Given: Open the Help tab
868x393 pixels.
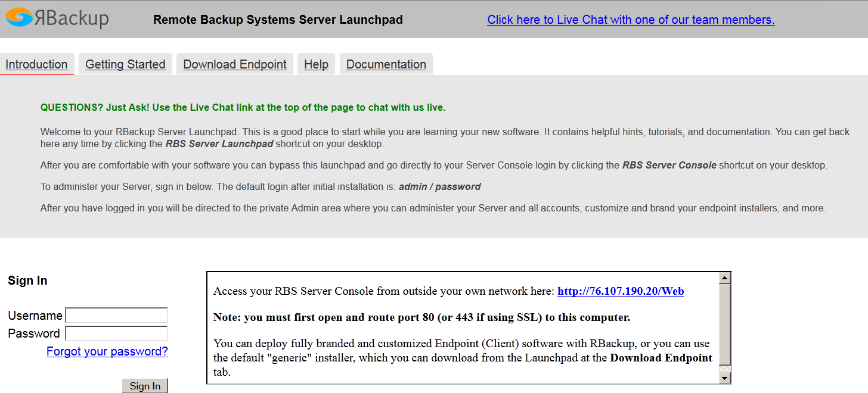Looking at the screenshot, I should click(x=316, y=64).
